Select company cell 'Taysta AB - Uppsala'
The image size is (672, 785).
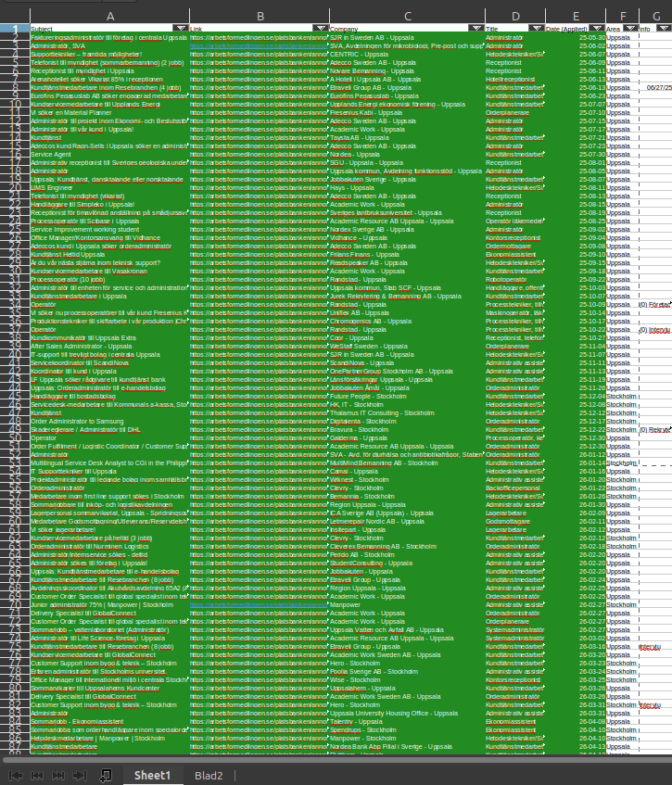coord(407,138)
